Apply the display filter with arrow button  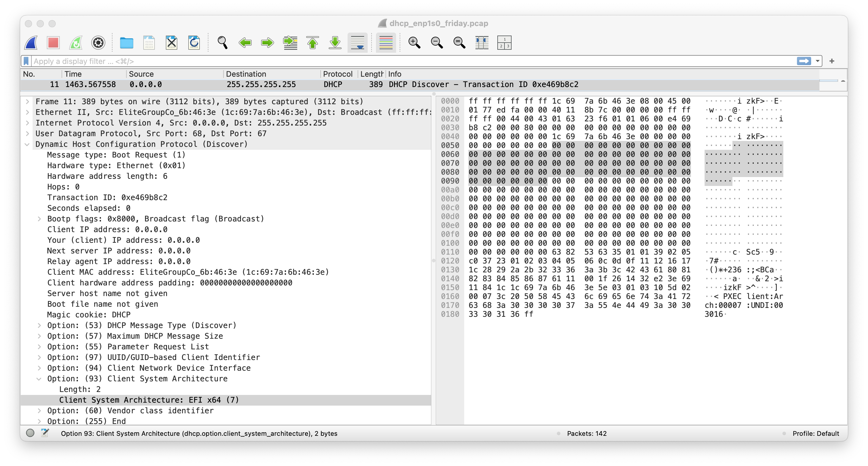click(804, 61)
